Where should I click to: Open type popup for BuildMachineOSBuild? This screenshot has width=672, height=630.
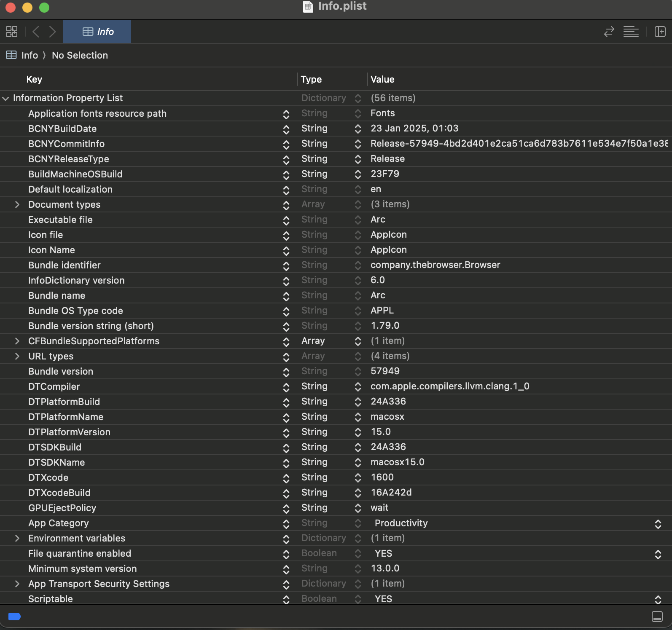click(x=358, y=174)
